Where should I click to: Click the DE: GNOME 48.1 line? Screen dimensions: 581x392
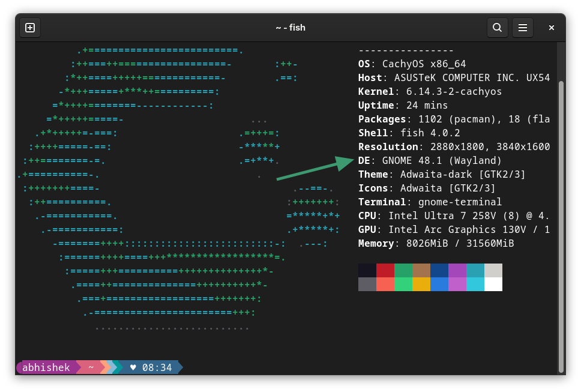pyautogui.click(x=430, y=161)
